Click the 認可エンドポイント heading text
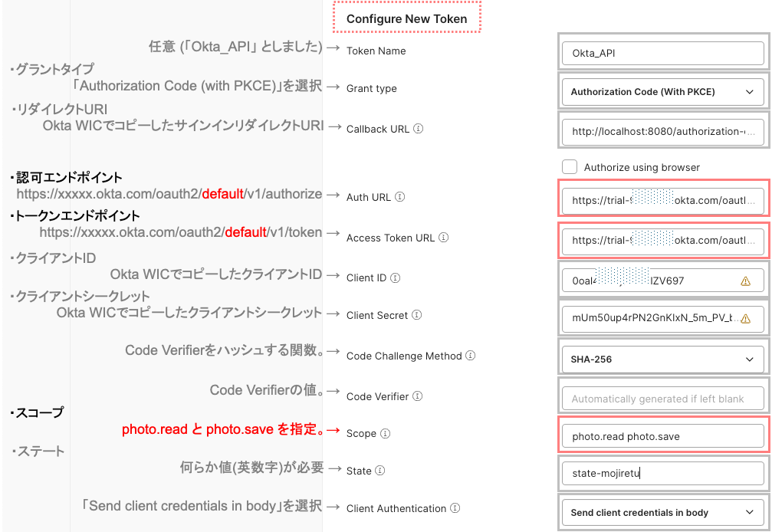The height and width of the screenshot is (532, 772). point(70,177)
